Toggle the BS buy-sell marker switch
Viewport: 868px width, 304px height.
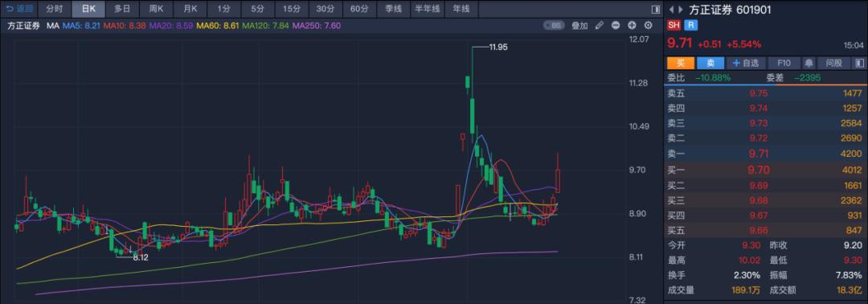(x=554, y=26)
